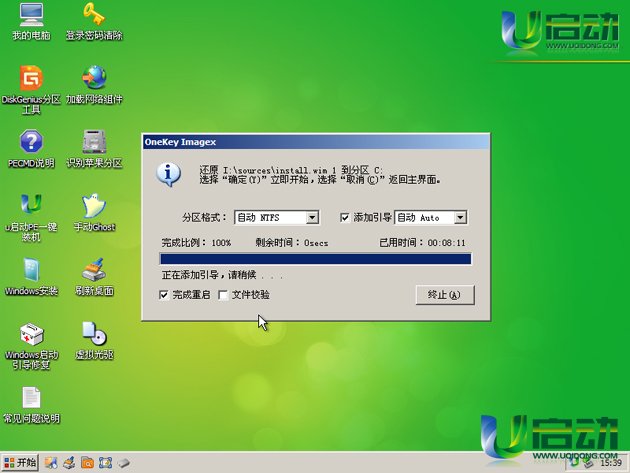This screenshot has height=473, width=630.
Task: Click the brush quick-launch taskbar icon
Action: (x=69, y=463)
